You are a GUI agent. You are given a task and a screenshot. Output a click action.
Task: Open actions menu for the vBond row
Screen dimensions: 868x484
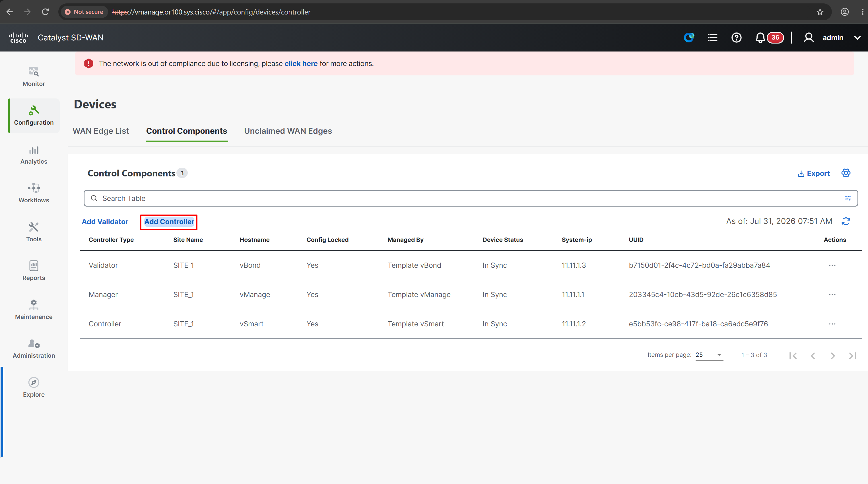(x=832, y=265)
